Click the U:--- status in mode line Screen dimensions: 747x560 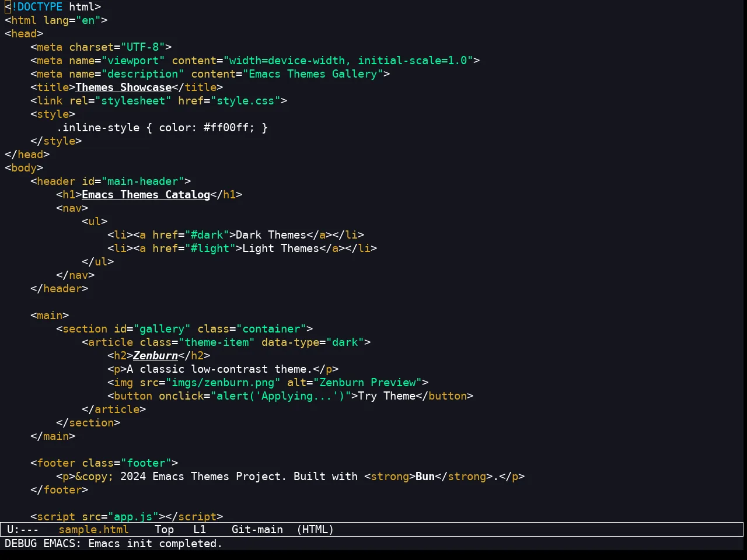pyautogui.click(x=23, y=530)
